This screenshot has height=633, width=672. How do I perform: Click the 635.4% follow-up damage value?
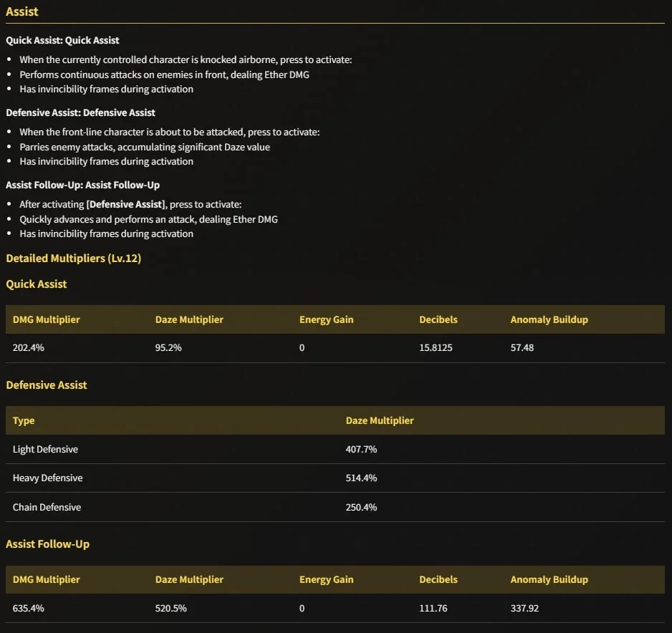tap(28, 608)
